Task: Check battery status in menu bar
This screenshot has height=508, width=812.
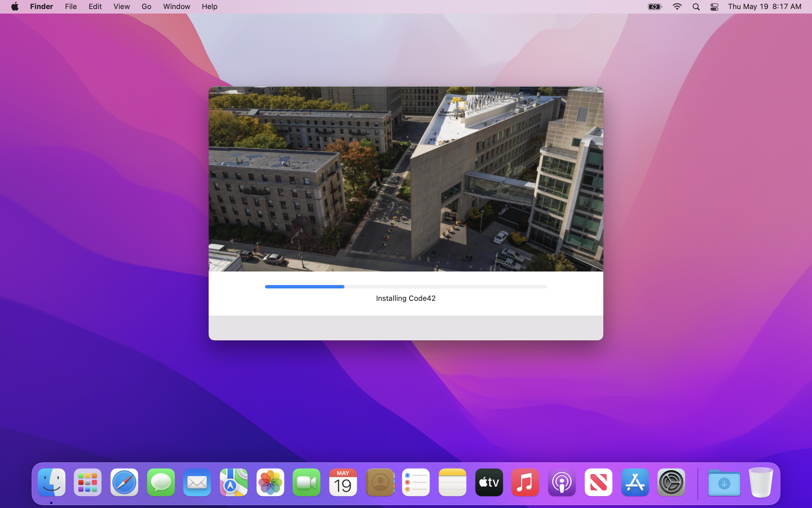Action: 655,6
